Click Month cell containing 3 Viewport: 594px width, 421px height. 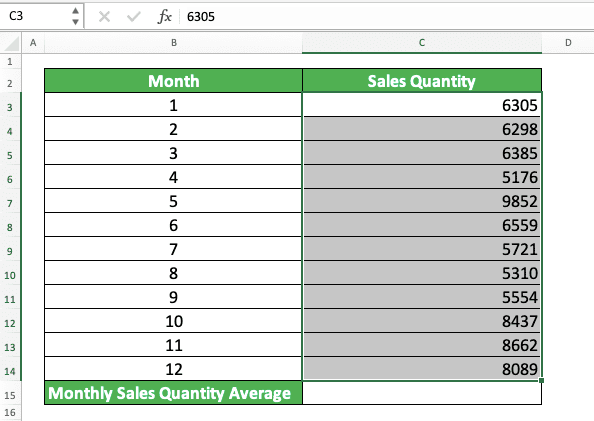tap(174, 153)
